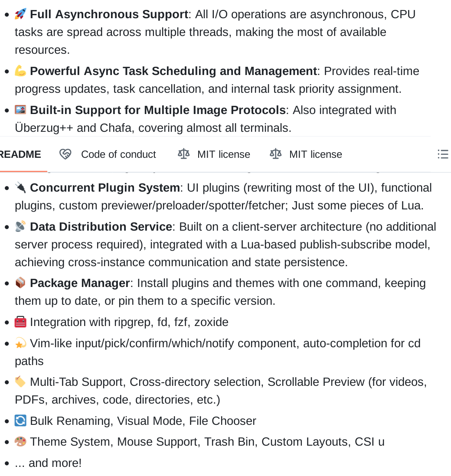
Task: Click the blue refresh arrows emoji before Bulk Renaming
Action: point(20,421)
